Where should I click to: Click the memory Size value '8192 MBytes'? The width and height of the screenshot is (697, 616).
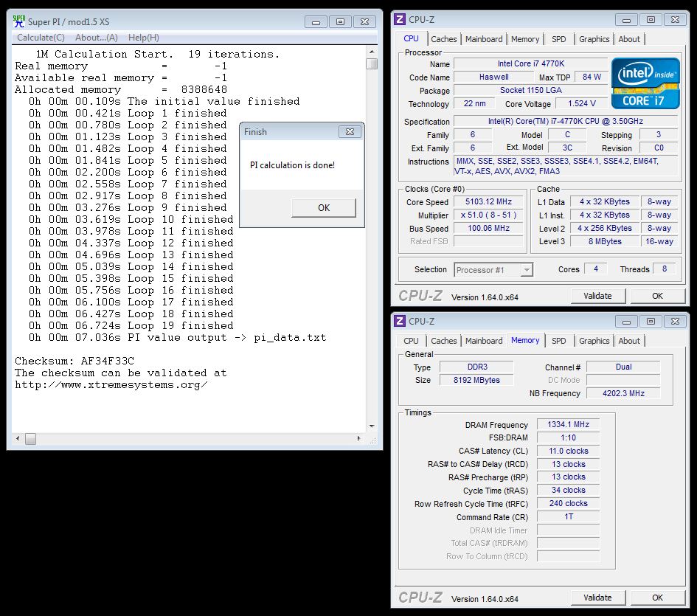pyautogui.click(x=476, y=380)
